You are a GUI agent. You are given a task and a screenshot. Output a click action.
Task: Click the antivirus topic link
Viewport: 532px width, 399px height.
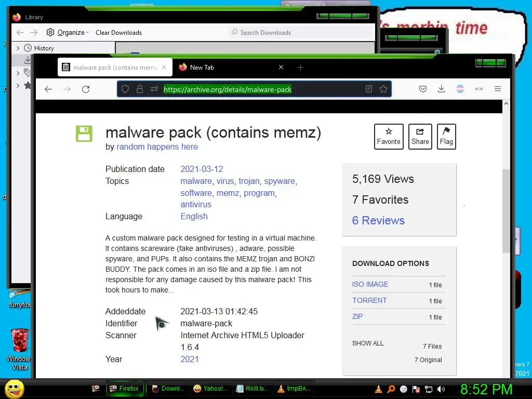point(196,204)
